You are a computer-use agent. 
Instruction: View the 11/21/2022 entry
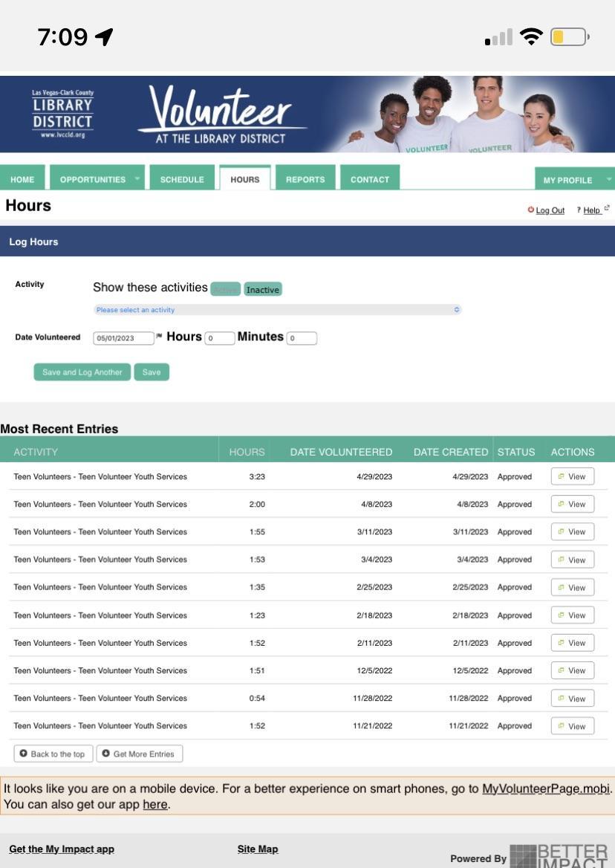[573, 726]
